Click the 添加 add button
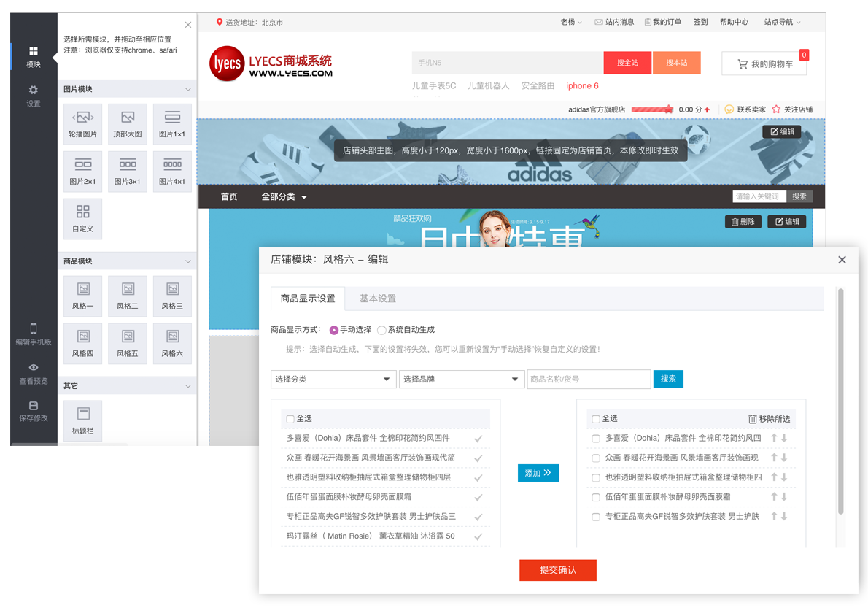868x616 pixels. click(x=538, y=473)
